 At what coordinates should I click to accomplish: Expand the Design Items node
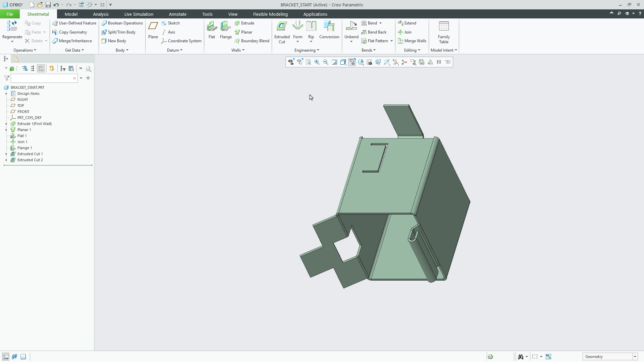pyautogui.click(x=6, y=94)
